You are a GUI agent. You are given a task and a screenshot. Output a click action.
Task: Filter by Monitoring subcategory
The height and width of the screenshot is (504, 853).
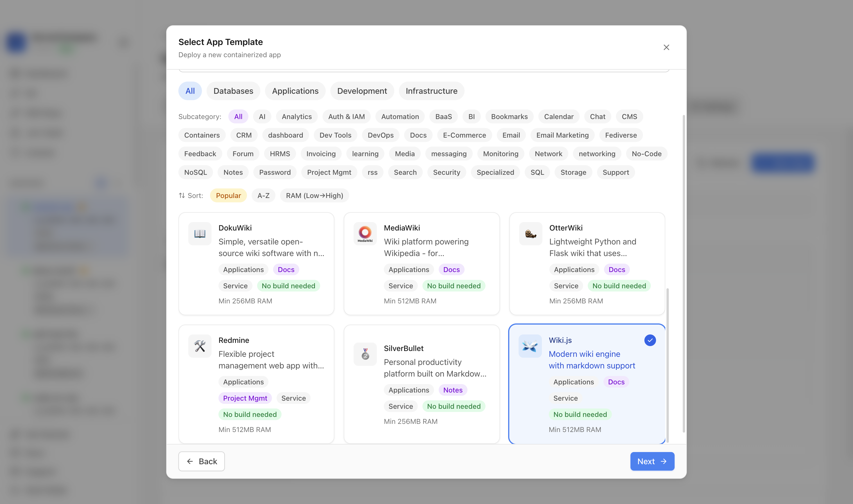(500, 154)
